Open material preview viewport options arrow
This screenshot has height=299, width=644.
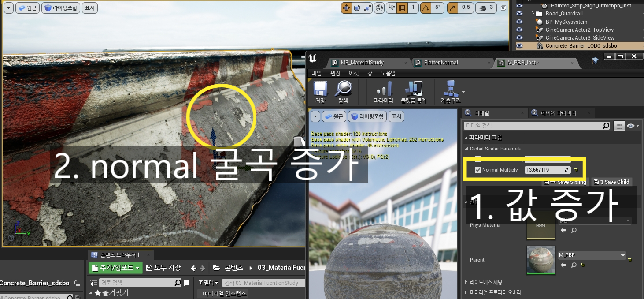[x=315, y=116]
